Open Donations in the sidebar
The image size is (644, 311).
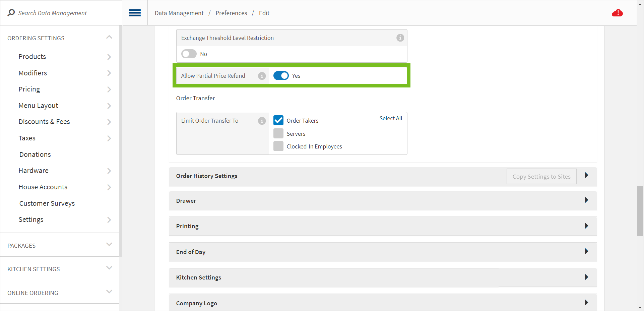click(x=35, y=154)
